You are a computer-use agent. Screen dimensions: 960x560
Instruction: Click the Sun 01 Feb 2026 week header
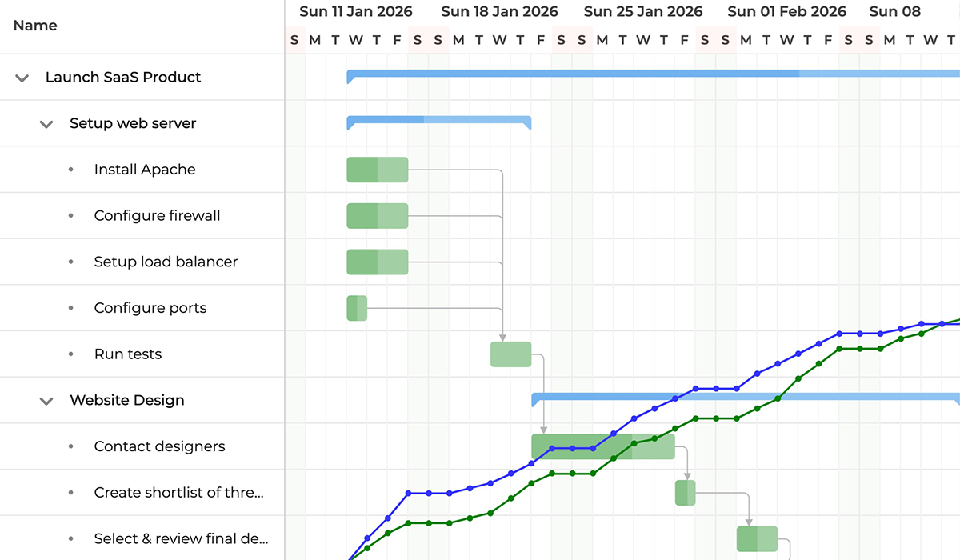pyautogui.click(x=786, y=11)
